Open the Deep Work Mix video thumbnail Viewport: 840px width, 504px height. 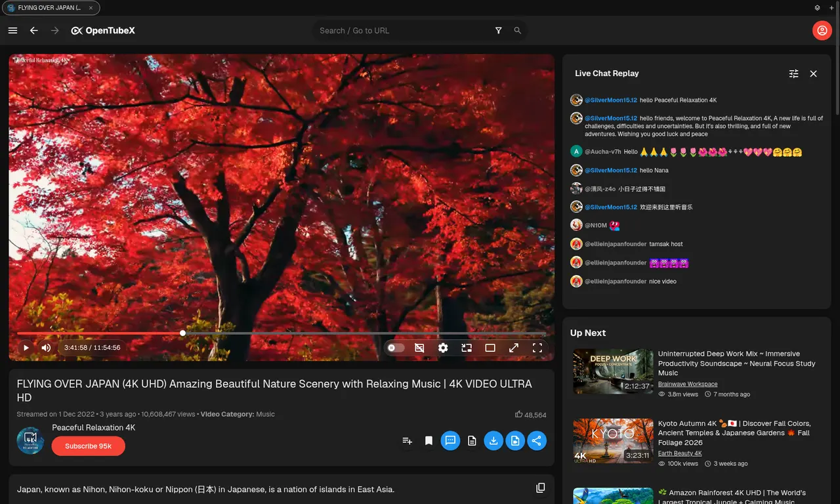[x=613, y=371]
